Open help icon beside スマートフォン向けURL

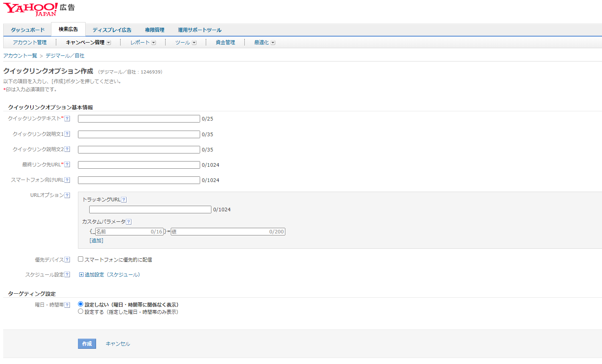pos(67,180)
